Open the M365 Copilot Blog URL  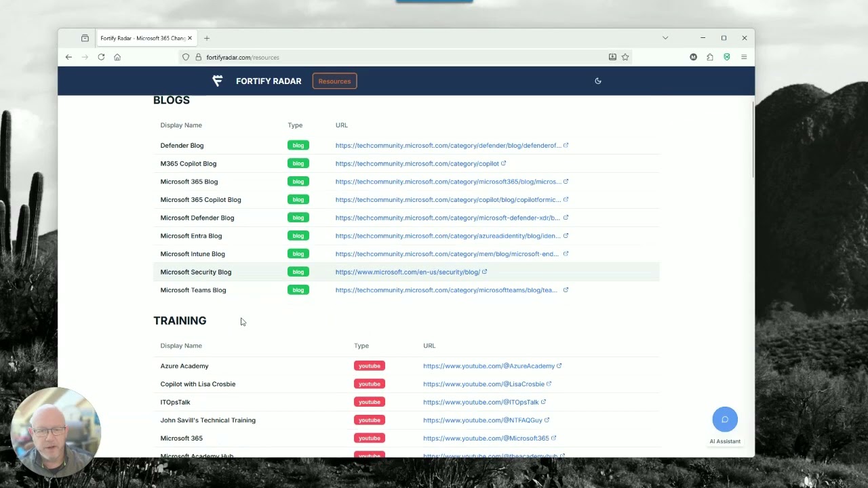420,163
